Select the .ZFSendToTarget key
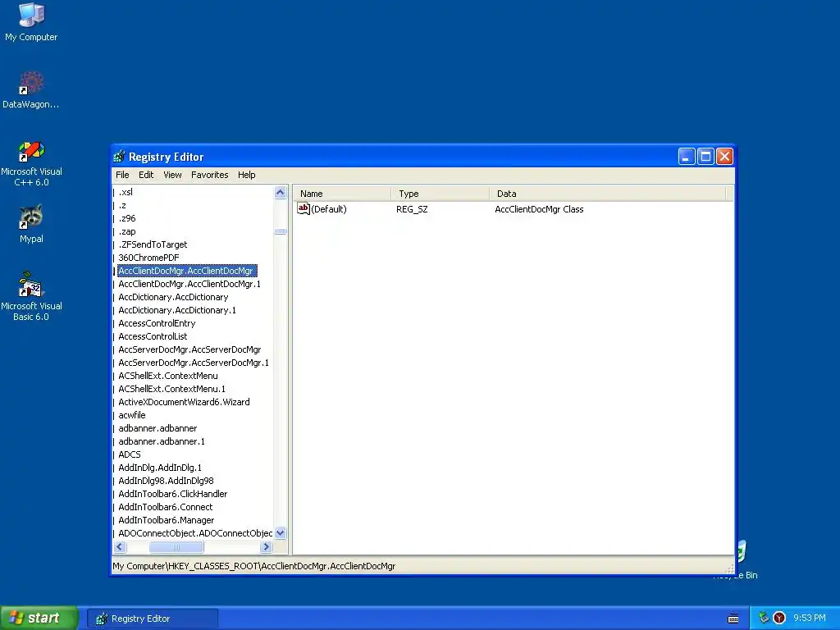 click(153, 244)
